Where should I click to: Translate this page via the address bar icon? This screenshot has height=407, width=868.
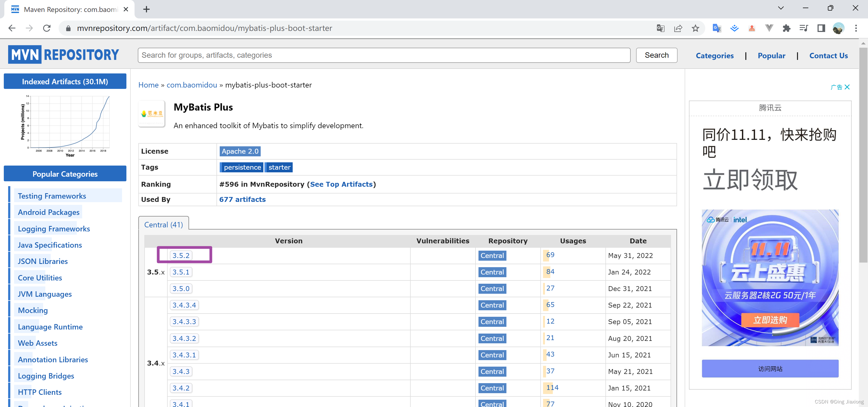[x=660, y=28]
